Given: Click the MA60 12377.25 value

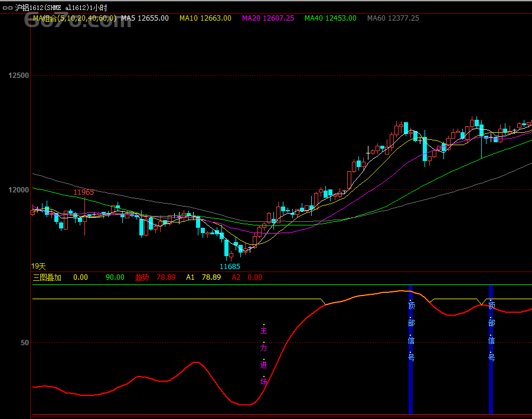Looking at the screenshot, I should point(393,18).
